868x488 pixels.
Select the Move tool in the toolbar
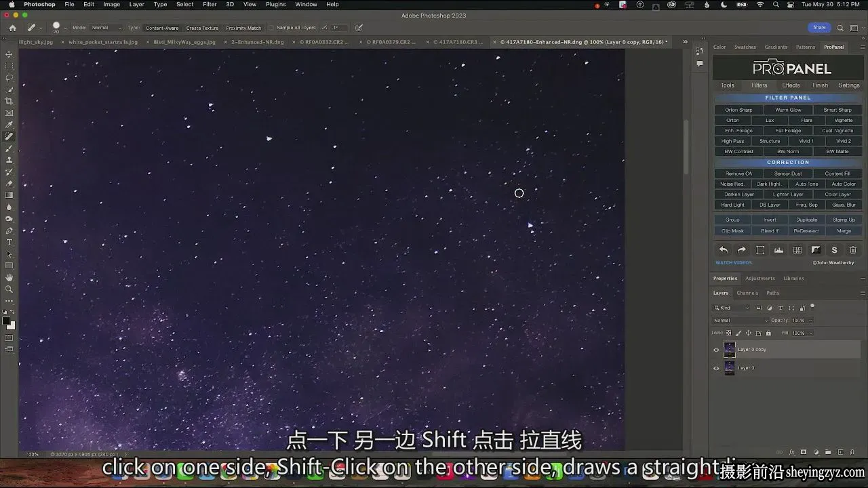coord(9,54)
